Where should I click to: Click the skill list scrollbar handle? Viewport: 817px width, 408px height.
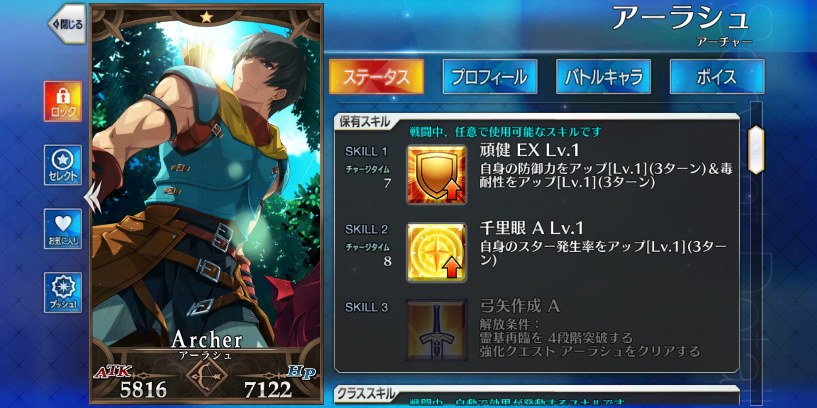coord(756,149)
